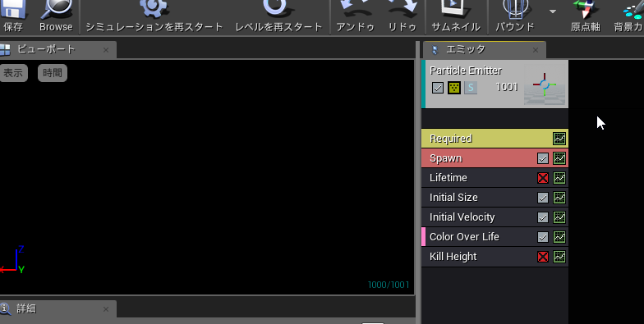Open curve graph icon for Initial Size
The width and height of the screenshot is (644, 324).
click(559, 198)
